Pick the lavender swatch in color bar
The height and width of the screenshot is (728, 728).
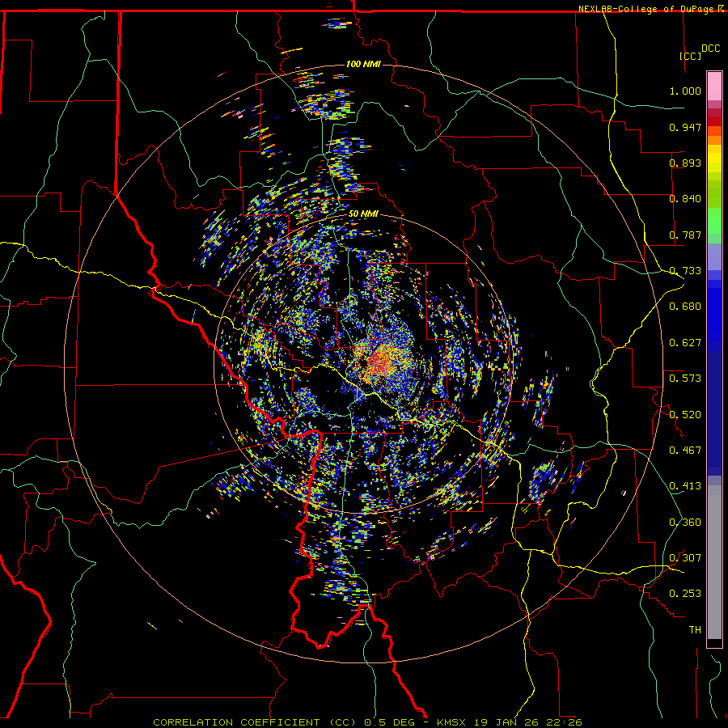pos(714,256)
